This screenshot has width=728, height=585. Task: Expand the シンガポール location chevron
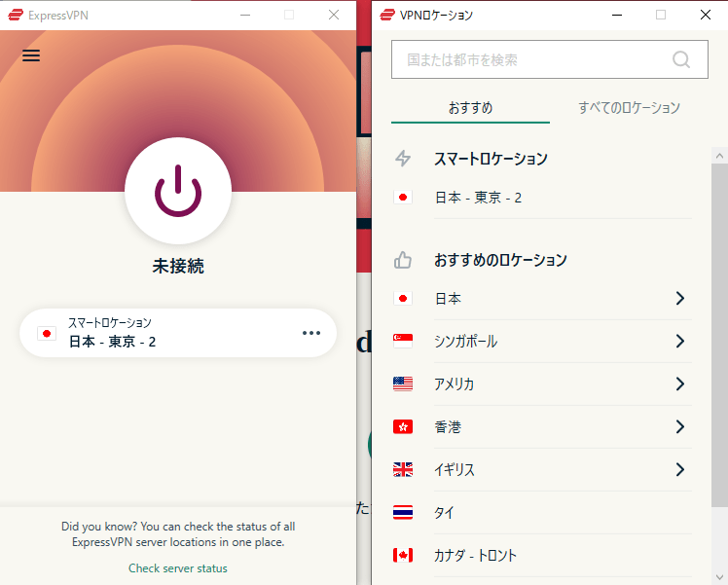(680, 342)
